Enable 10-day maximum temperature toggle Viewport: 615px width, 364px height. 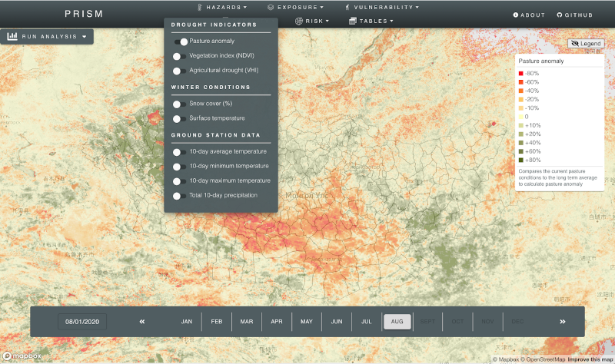coord(179,181)
